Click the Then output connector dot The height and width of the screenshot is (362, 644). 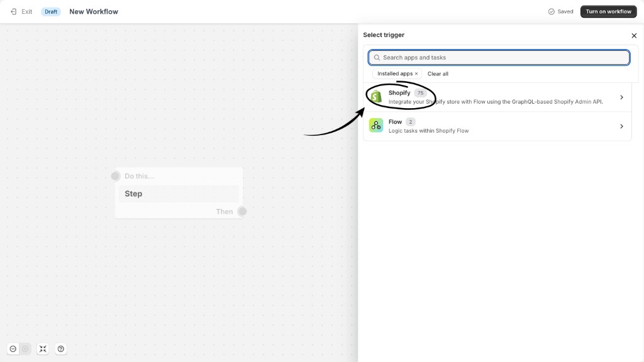242,211
